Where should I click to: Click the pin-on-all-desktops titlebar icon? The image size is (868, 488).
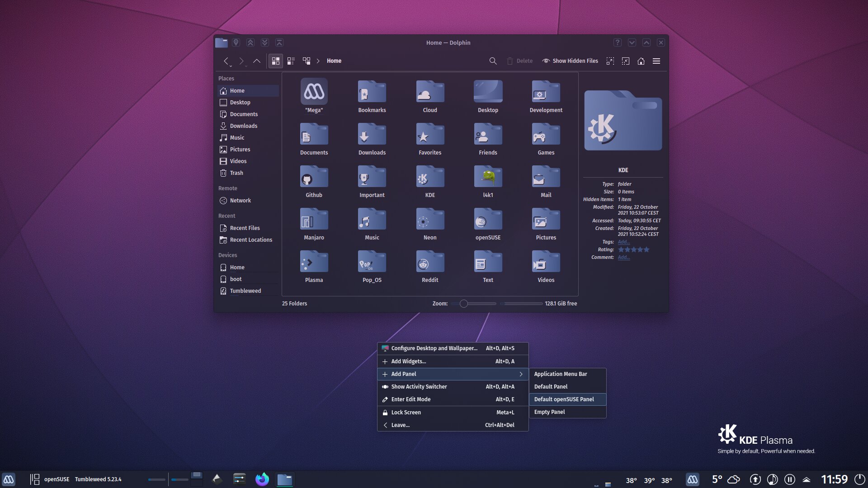click(236, 42)
